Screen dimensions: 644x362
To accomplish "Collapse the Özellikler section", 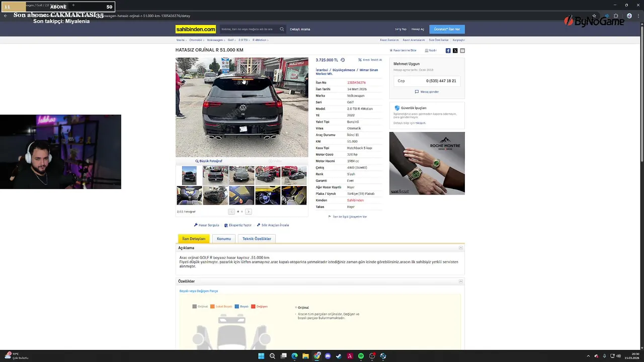I will pos(460,281).
